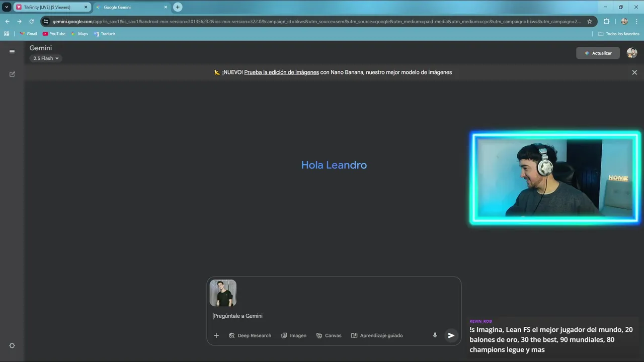The width and height of the screenshot is (644, 362).
Task: Dismiss the Nano Banana announcement banner
Action: click(x=634, y=72)
